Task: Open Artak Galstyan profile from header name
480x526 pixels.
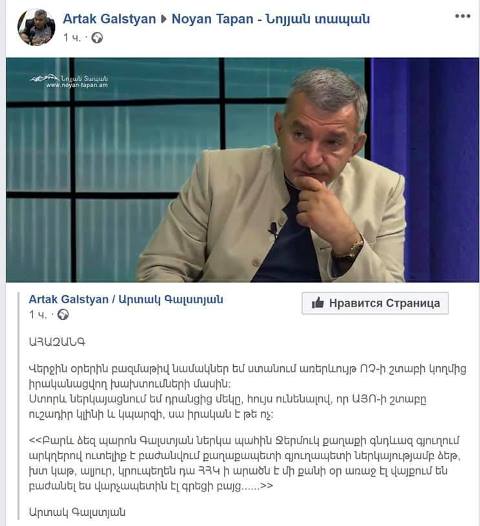Action: (109, 19)
